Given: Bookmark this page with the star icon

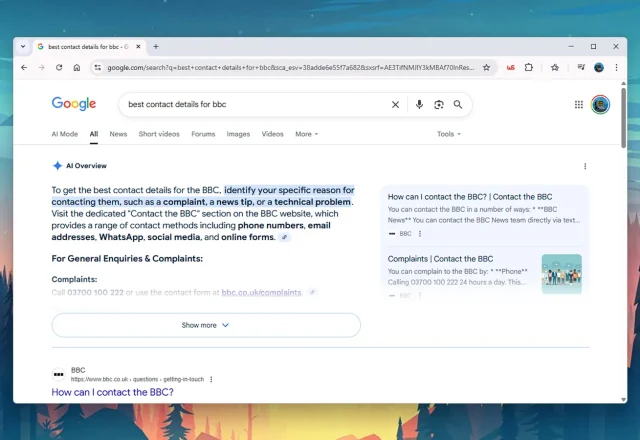Looking at the screenshot, I should pos(486,68).
